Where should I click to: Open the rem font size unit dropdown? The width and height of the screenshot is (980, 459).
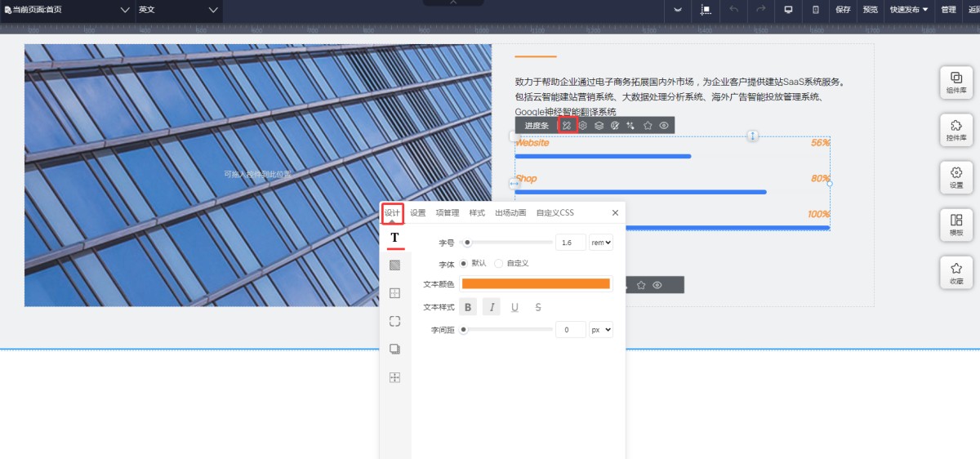(x=601, y=243)
